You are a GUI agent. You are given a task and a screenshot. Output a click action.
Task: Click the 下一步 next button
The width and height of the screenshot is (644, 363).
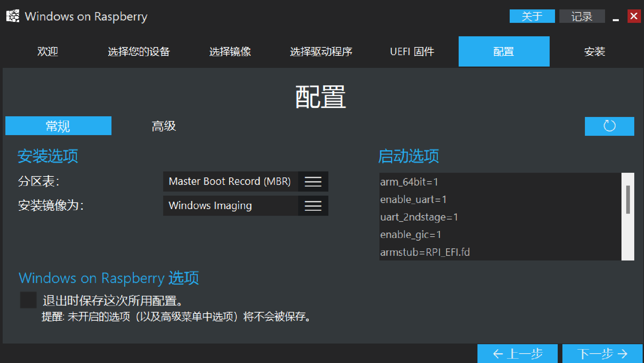[602, 354]
